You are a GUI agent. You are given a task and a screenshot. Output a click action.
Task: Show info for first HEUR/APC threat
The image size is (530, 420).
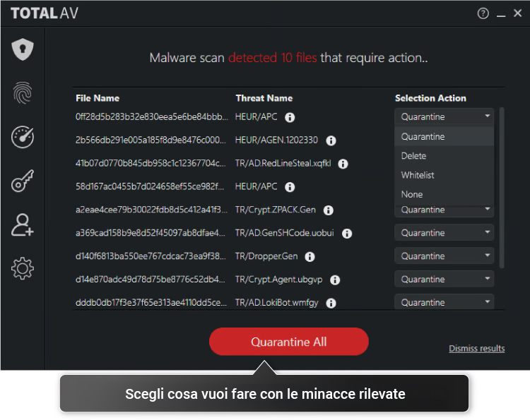click(x=290, y=117)
